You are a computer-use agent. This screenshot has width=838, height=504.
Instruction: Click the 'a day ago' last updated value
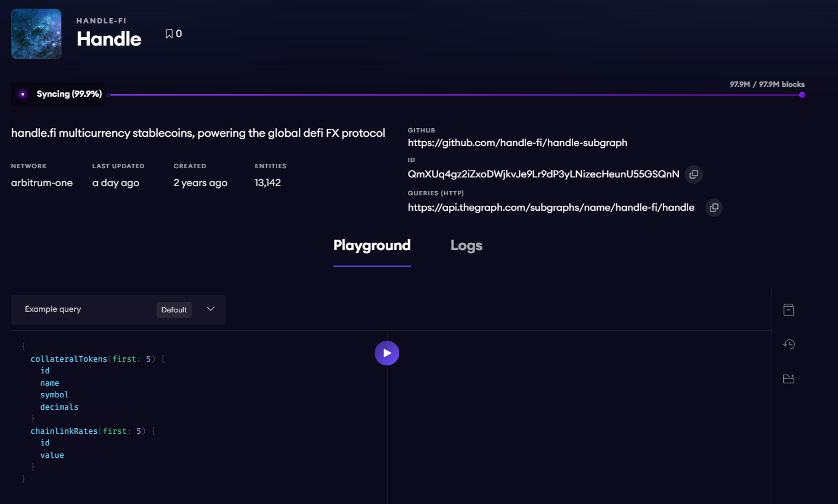pyautogui.click(x=116, y=183)
